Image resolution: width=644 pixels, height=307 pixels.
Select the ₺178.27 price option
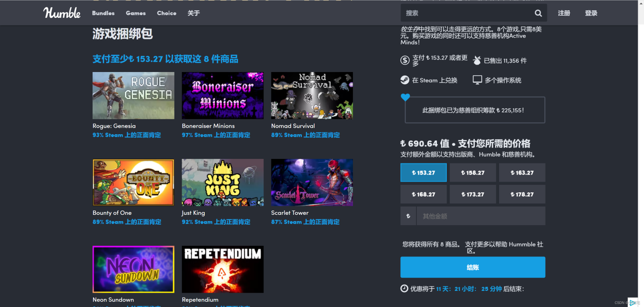[522, 194]
